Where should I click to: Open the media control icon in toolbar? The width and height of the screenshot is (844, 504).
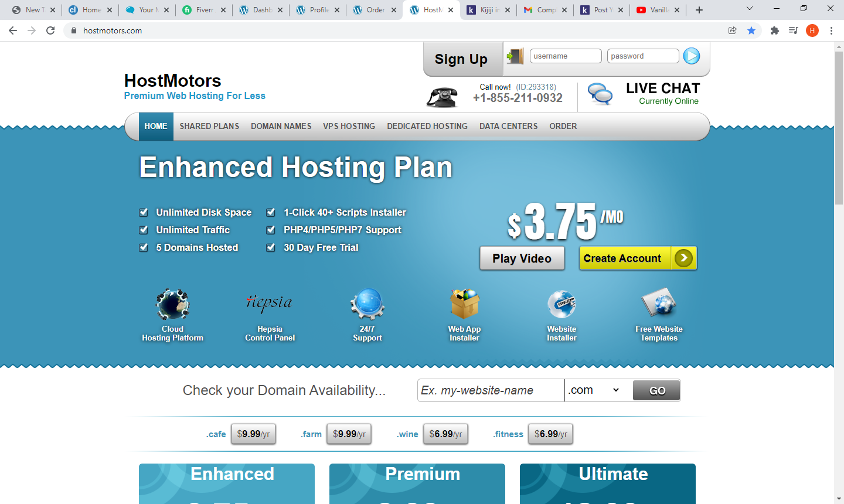click(x=794, y=30)
